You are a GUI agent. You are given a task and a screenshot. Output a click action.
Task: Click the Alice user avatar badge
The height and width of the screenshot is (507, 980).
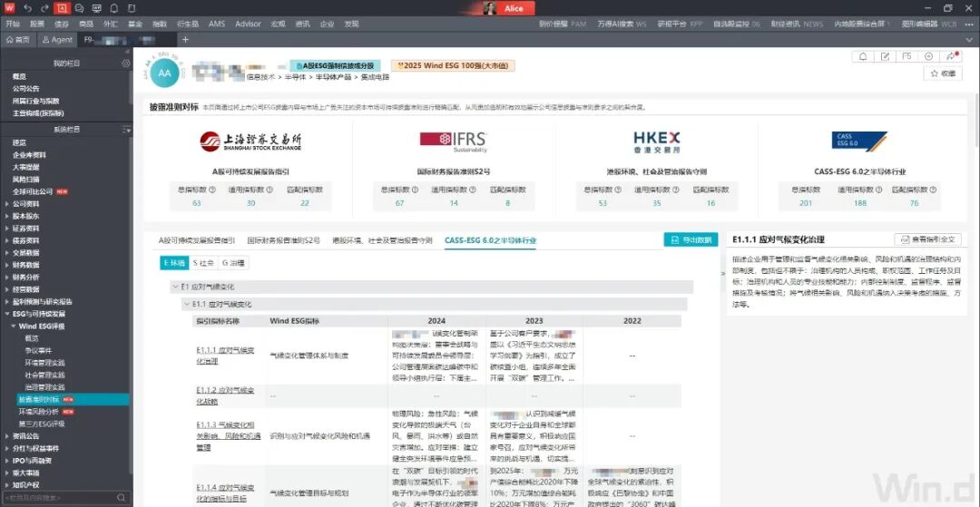pos(510,8)
